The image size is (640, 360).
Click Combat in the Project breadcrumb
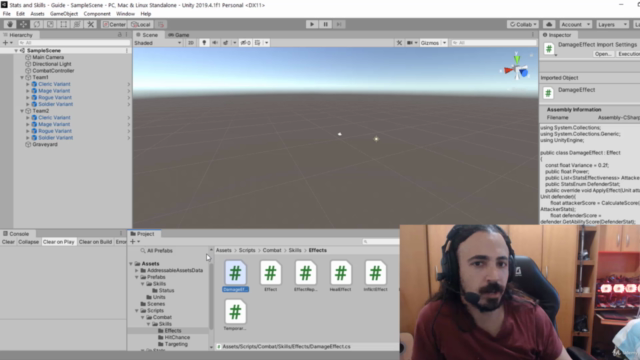(272, 250)
